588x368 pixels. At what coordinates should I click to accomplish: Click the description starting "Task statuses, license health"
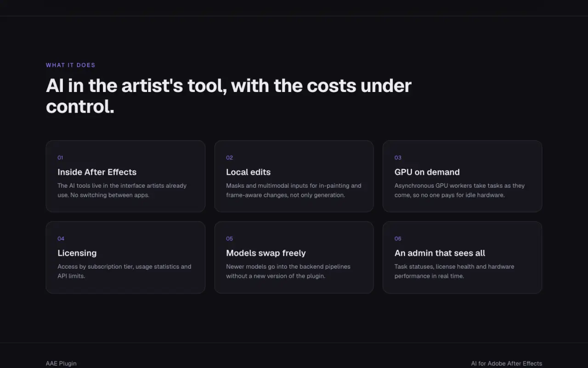pos(454,271)
